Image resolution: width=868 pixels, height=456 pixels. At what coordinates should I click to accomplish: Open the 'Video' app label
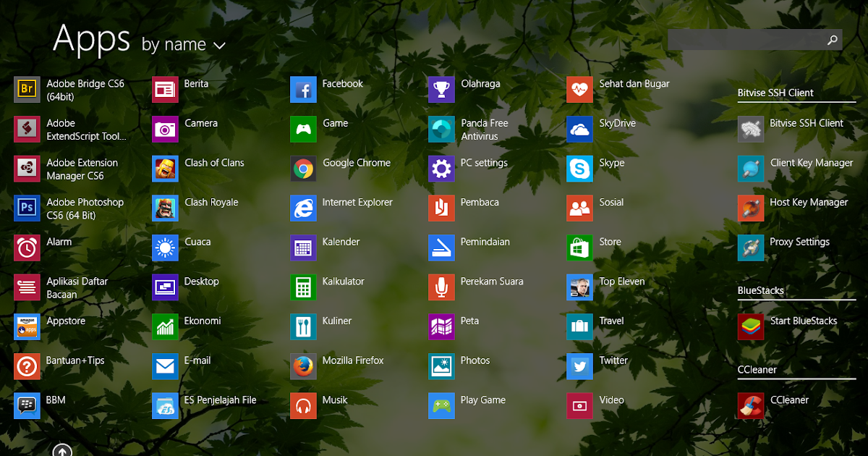pyautogui.click(x=611, y=400)
